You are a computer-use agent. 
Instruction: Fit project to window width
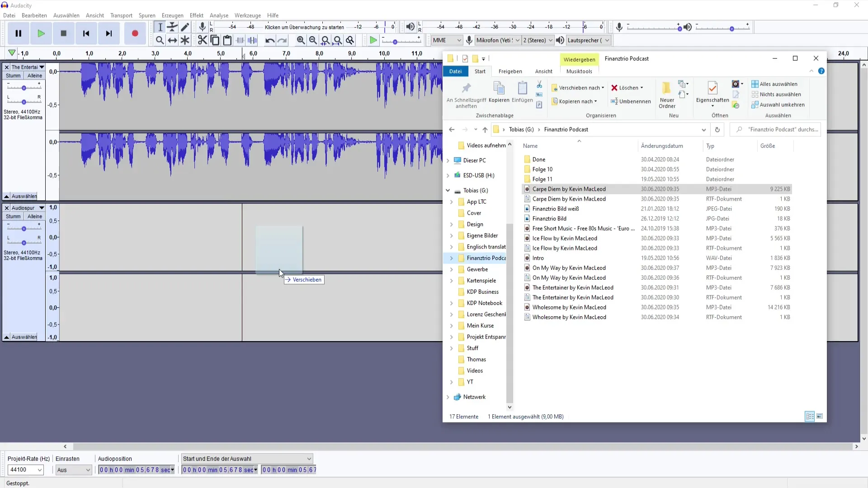338,40
